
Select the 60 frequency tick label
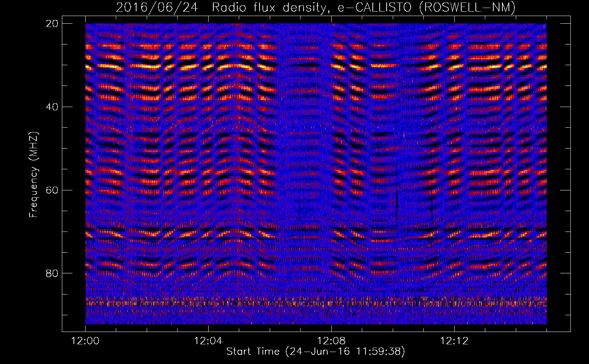tap(52, 190)
